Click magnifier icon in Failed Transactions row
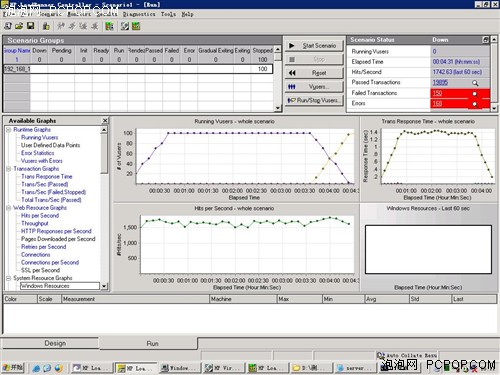The width and height of the screenshot is (500, 375). click(x=475, y=94)
